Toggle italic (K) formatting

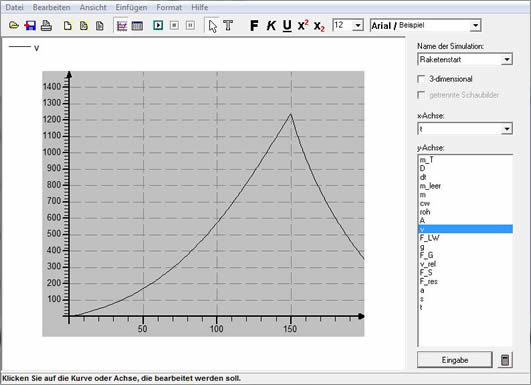click(271, 26)
